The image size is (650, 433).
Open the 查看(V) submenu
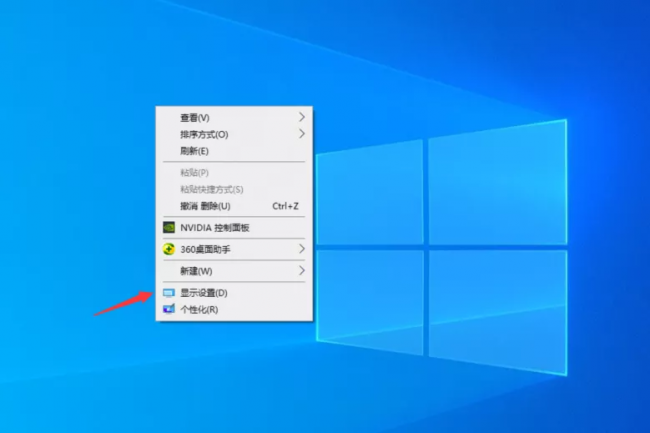(x=234, y=118)
